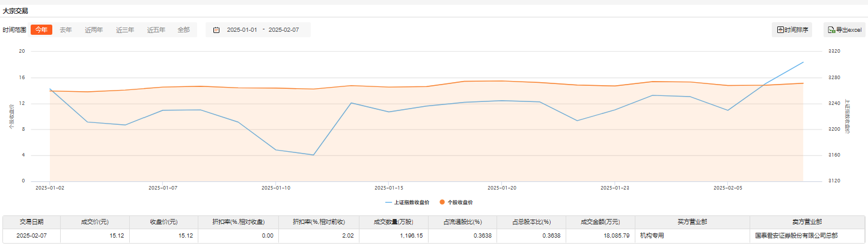Click the Excel file icon beside 导出excel
This screenshot has width=868, height=246.
click(831, 30)
